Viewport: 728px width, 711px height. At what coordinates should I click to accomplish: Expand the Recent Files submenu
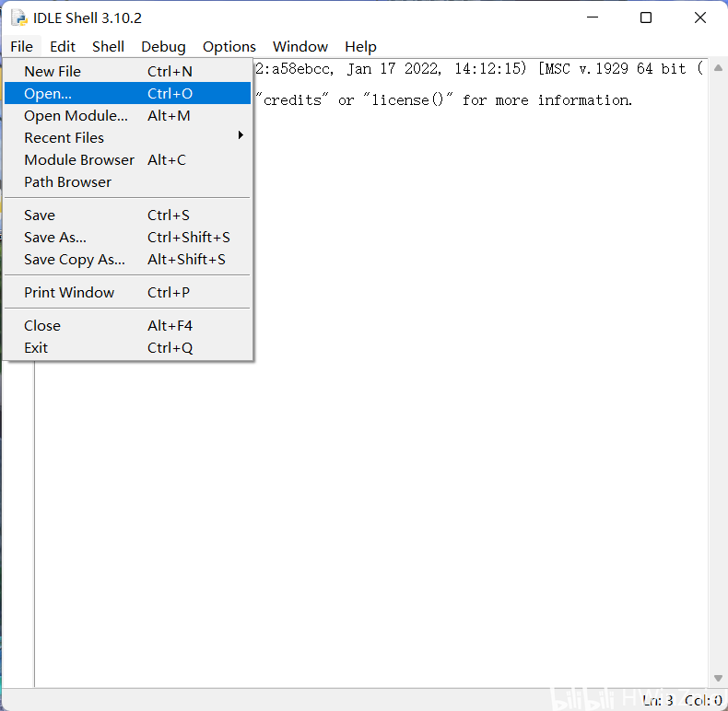(x=128, y=138)
